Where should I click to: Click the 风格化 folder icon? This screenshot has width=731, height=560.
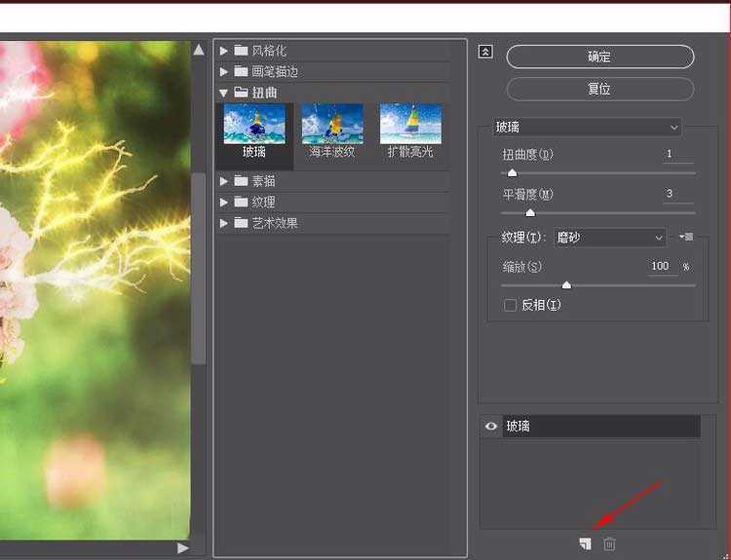[x=241, y=51]
